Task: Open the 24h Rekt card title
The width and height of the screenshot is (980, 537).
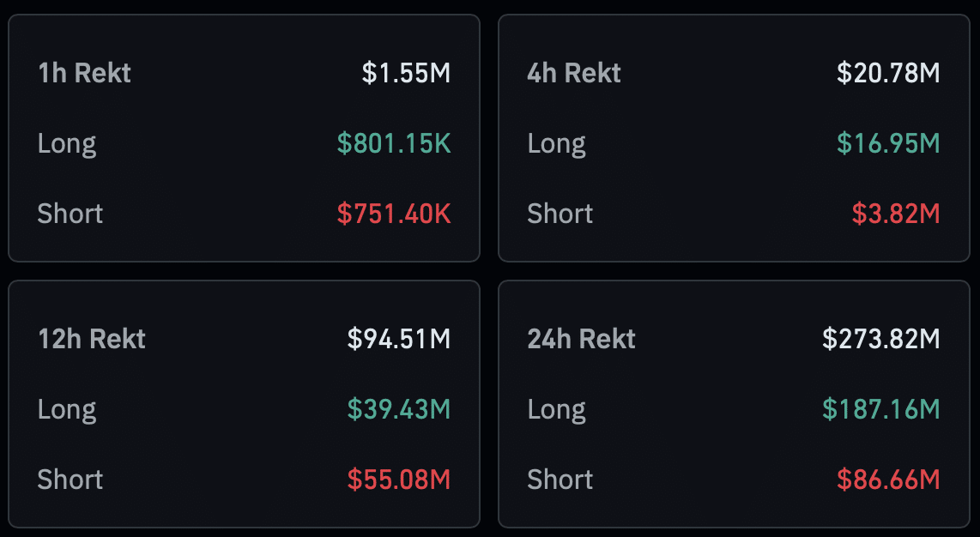Action: coord(581,339)
